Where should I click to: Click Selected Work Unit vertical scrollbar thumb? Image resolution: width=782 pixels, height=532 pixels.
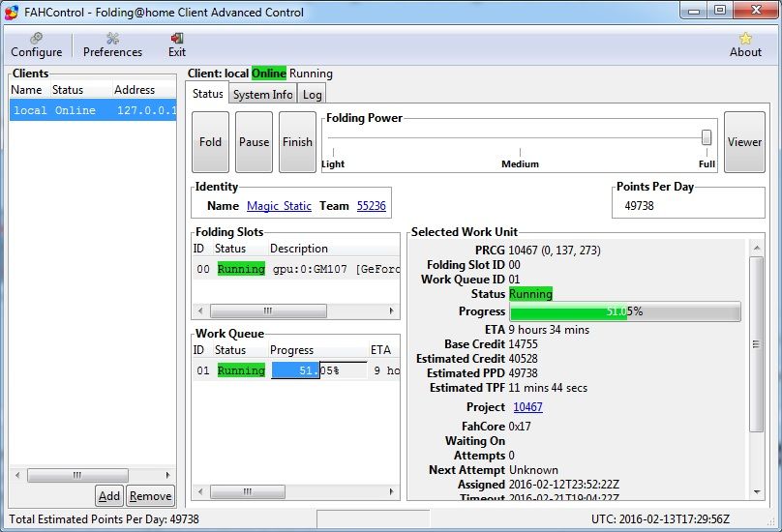click(x=757, y=344)
